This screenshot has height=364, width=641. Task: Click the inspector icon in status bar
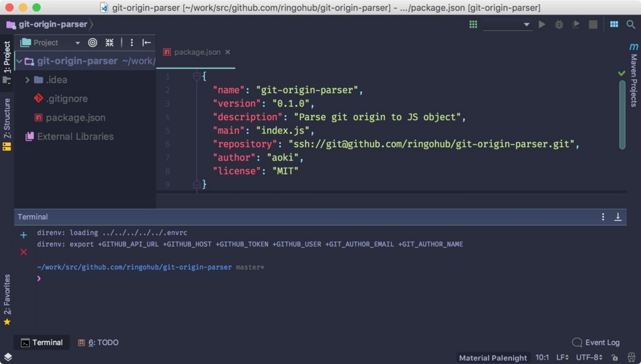tap(631, 358)
